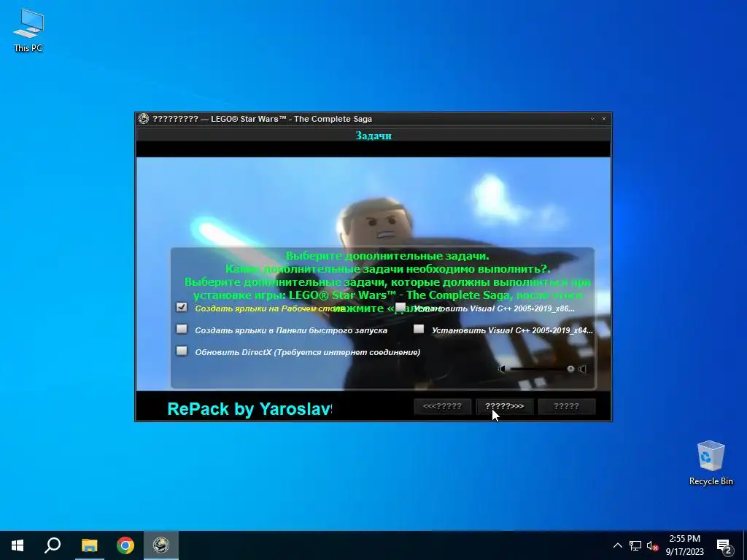Click the rightmost '?????' cancel button
747x560 pixels.
click(566, 406)
